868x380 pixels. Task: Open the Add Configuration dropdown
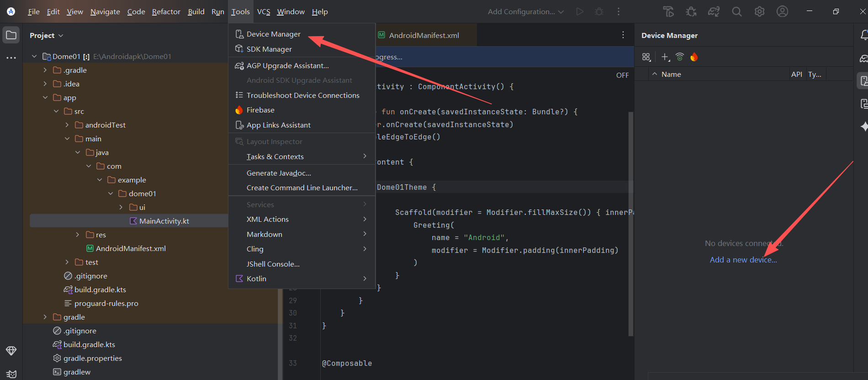525,12
